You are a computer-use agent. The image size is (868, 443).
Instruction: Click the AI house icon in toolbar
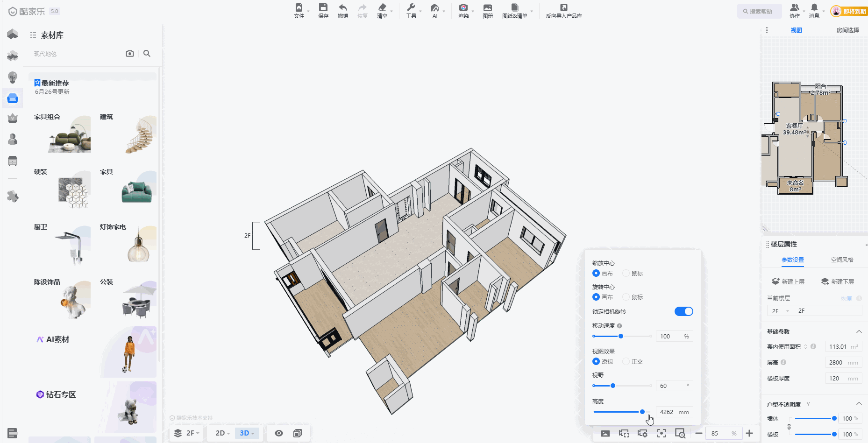[x=435, y=8]
